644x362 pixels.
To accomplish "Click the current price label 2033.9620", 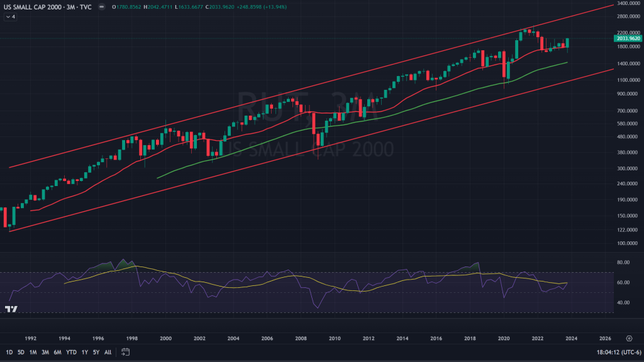I will click(629, 38).
